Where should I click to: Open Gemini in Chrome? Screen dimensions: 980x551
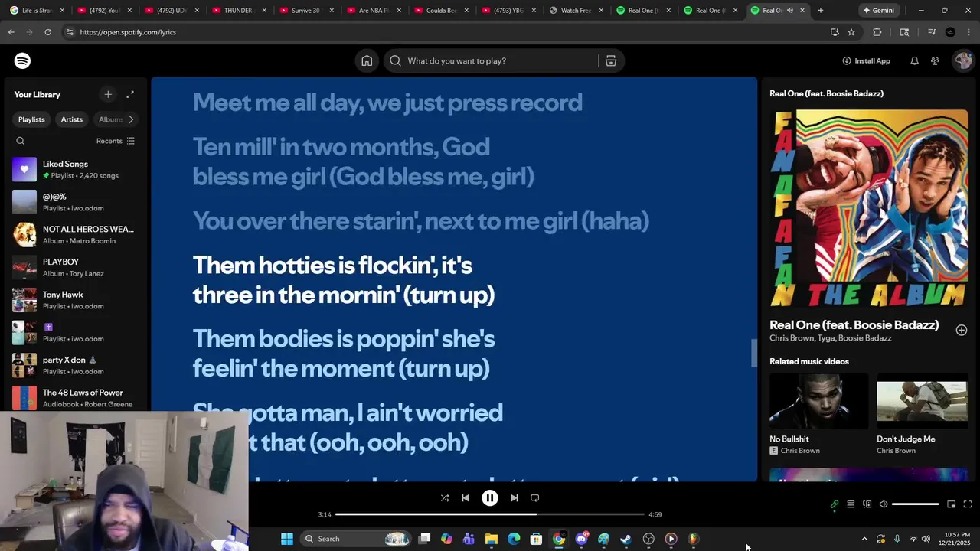click(878, 11)
